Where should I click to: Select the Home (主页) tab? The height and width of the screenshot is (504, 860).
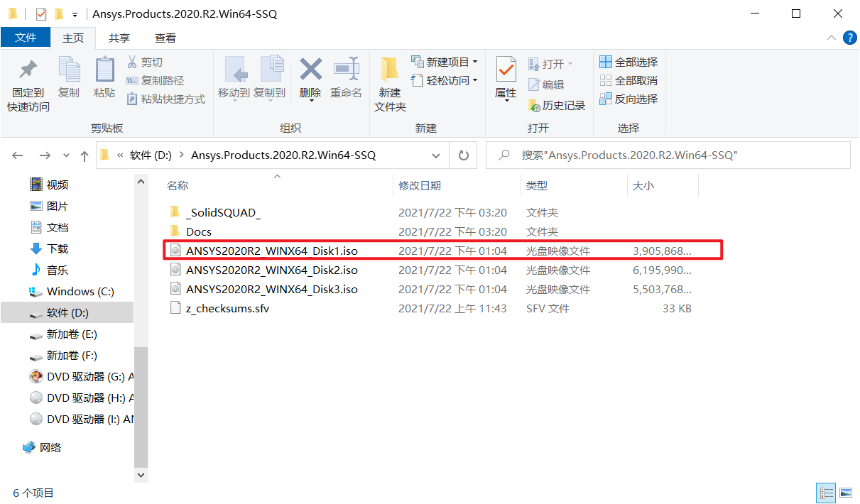click(73, 38)
